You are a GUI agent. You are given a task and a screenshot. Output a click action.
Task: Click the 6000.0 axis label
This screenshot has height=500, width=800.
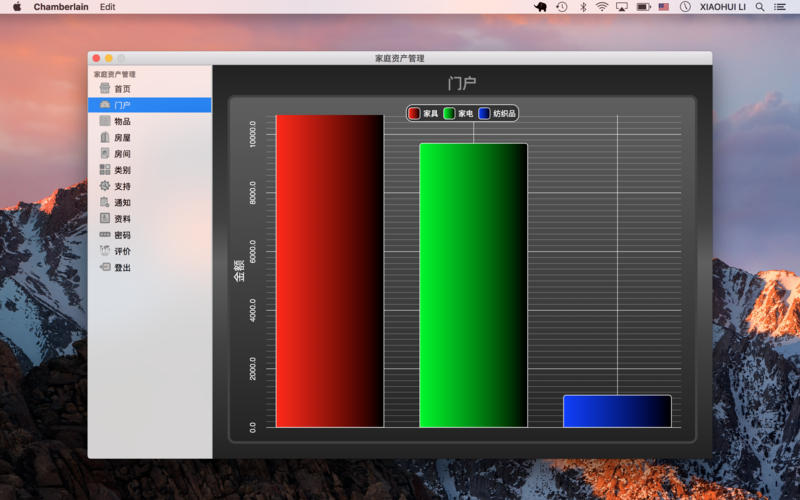253,252
